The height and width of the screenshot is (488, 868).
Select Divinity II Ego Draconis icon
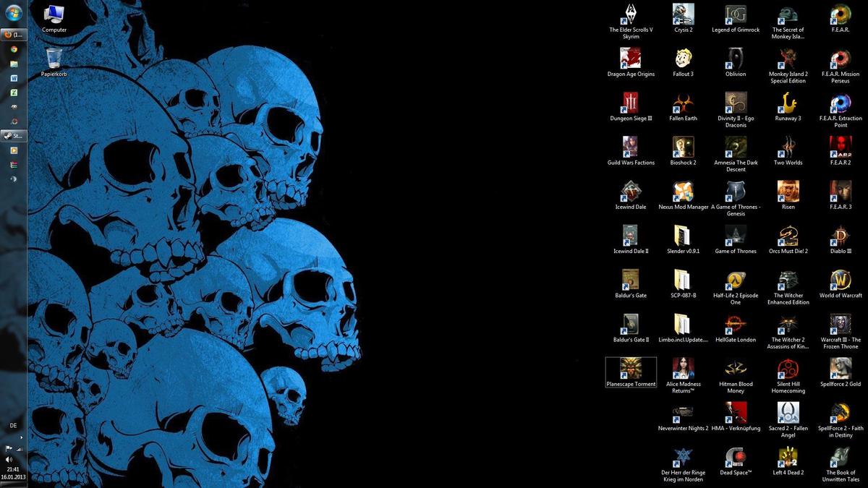[736, 111]
